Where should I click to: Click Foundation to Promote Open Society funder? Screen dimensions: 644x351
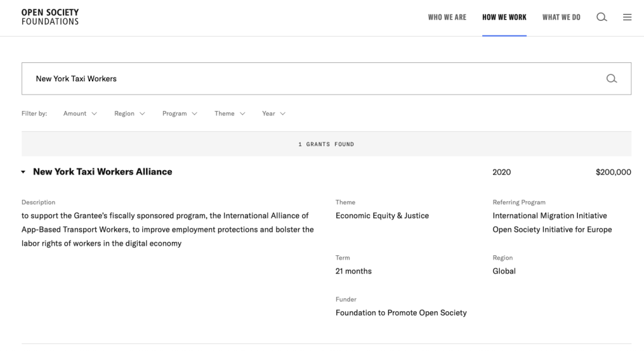401,313
